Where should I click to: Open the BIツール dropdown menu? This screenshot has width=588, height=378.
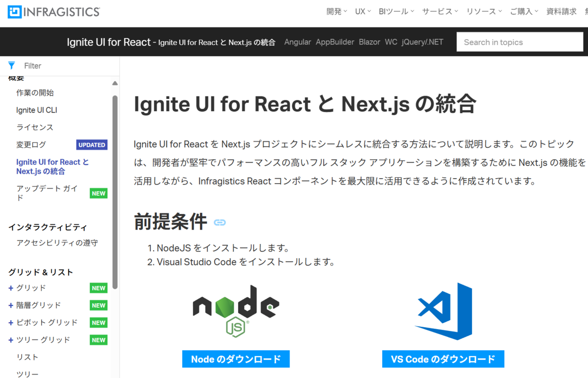click(x=396, y=11)
